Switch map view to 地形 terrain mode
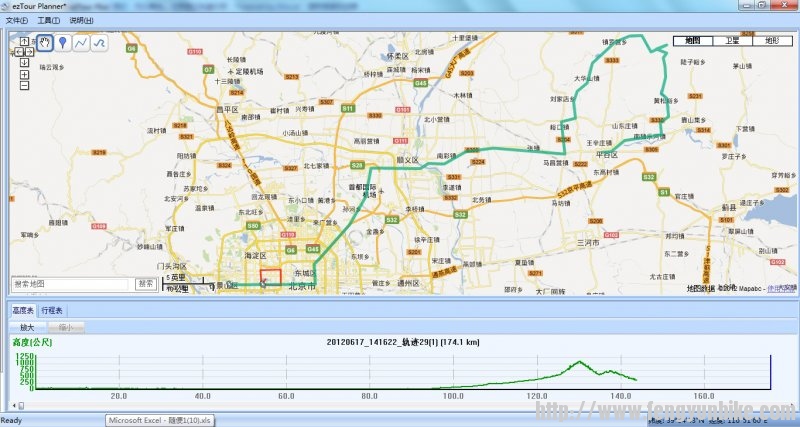Viewport: 800px width, 427px height. tap(771, 41)
